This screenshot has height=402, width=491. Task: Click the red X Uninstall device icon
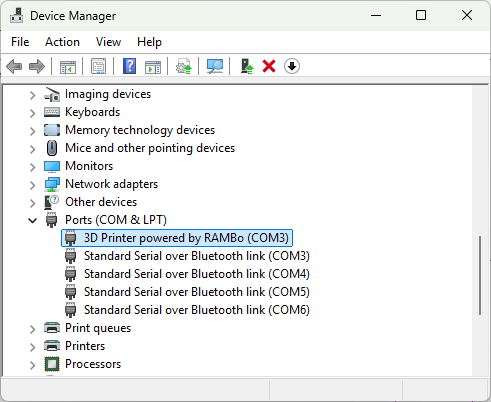(269, 66)
